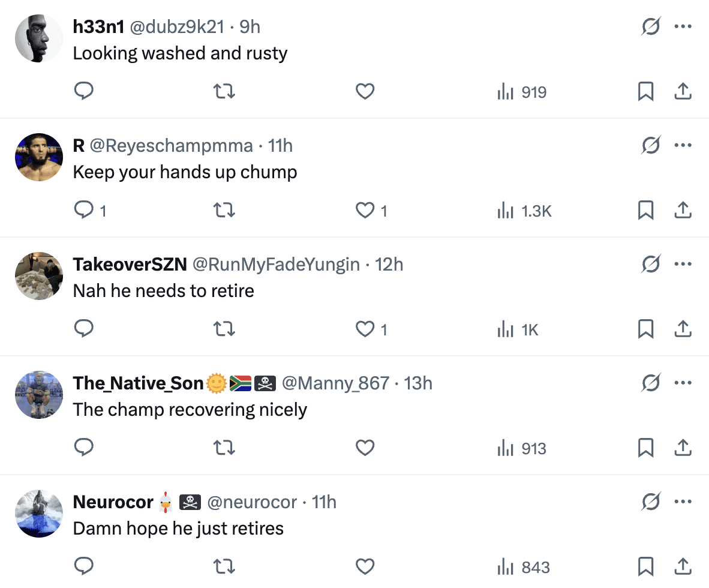Toggle like on "The champ recovering nicely"
709x588 pixels.
point(365,448)
